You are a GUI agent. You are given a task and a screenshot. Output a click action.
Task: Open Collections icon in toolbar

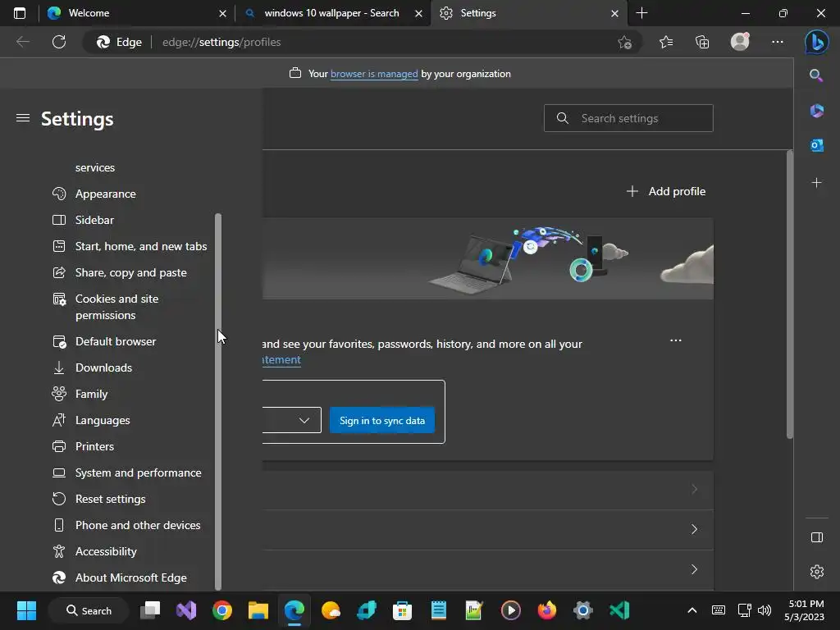click(x=702, y=42)
